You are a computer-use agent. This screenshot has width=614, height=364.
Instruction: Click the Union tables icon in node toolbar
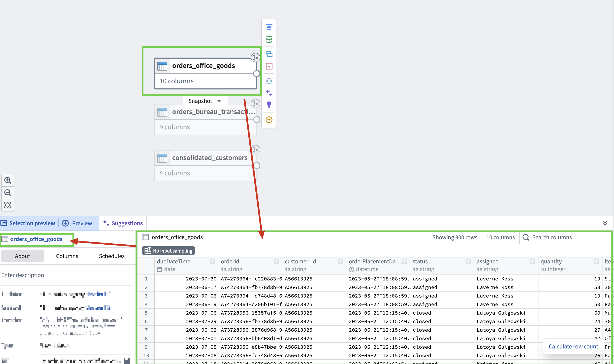coord(269,54)
